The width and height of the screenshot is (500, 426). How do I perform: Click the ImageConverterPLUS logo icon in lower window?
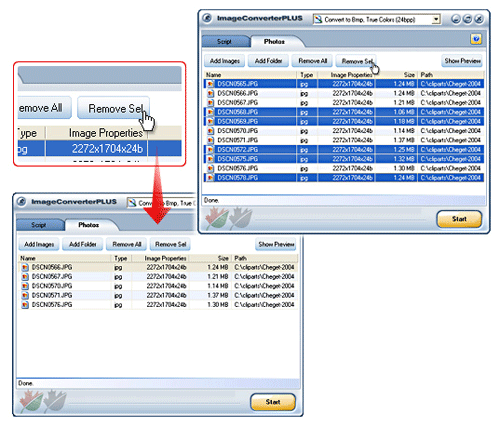tap(22, 202)
